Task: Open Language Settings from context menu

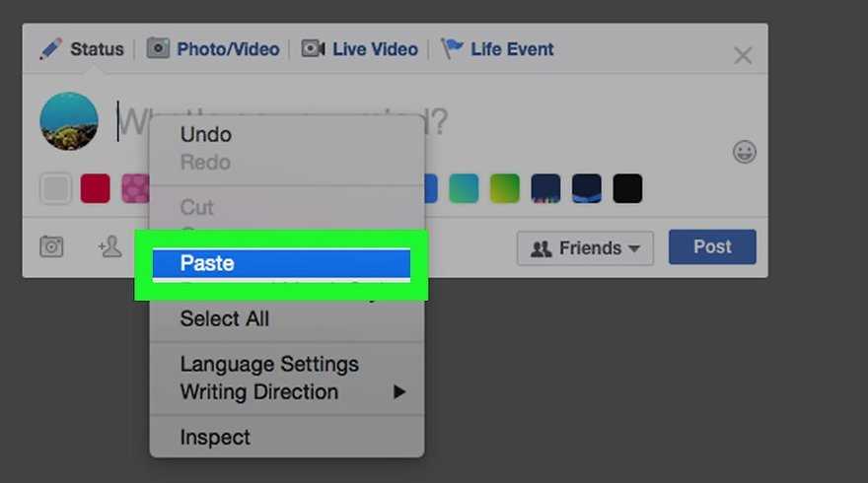Action: pos(268,364)
